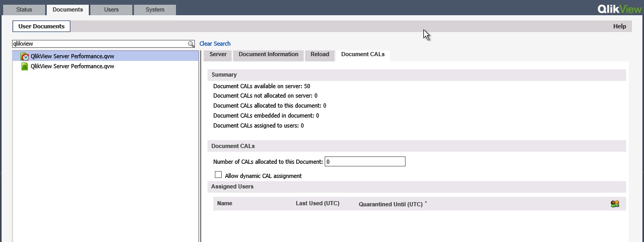Click the QlikView logo

click(619, 9)
